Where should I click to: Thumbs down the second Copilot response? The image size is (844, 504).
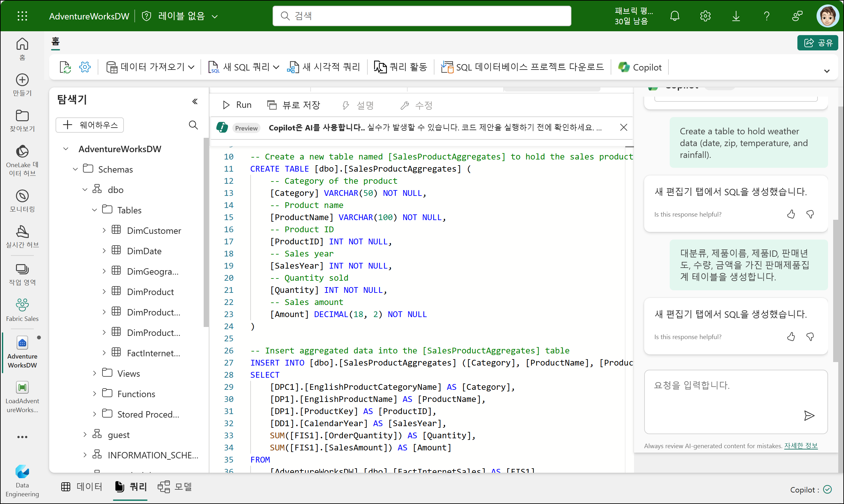click(x=810, y=337)
